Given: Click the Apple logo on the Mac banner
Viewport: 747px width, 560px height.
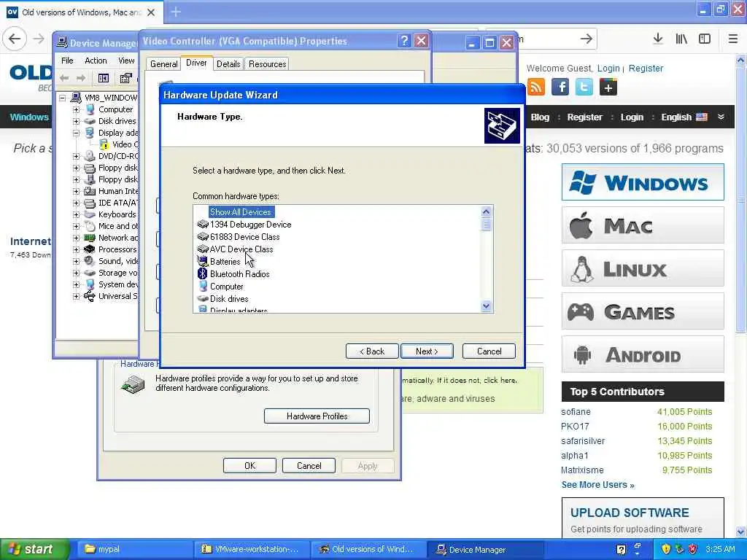Looking at the screenshot, I should point(581,226).
